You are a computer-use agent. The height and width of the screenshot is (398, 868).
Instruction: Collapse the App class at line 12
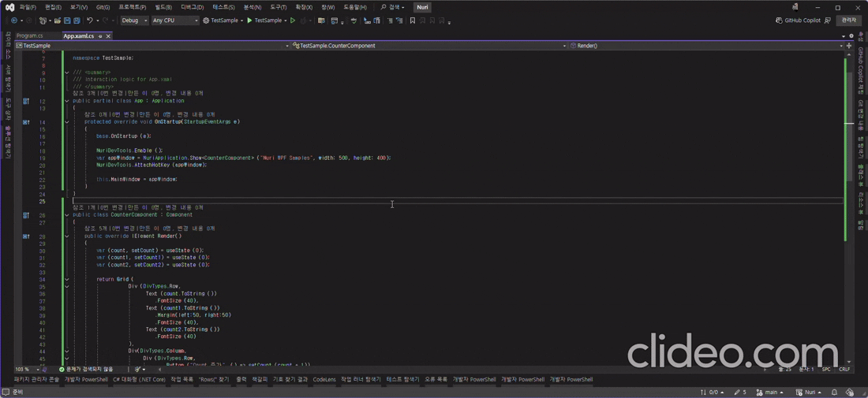pos(66,101)
